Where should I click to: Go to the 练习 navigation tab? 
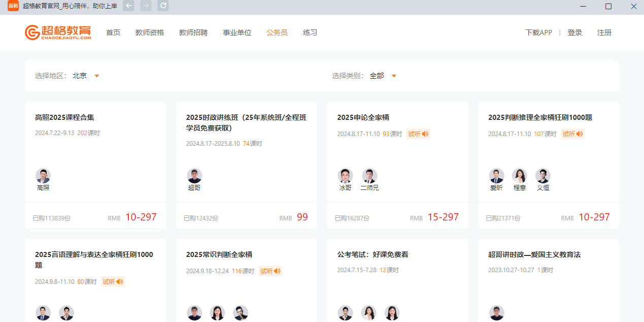[x=310, y=33]
